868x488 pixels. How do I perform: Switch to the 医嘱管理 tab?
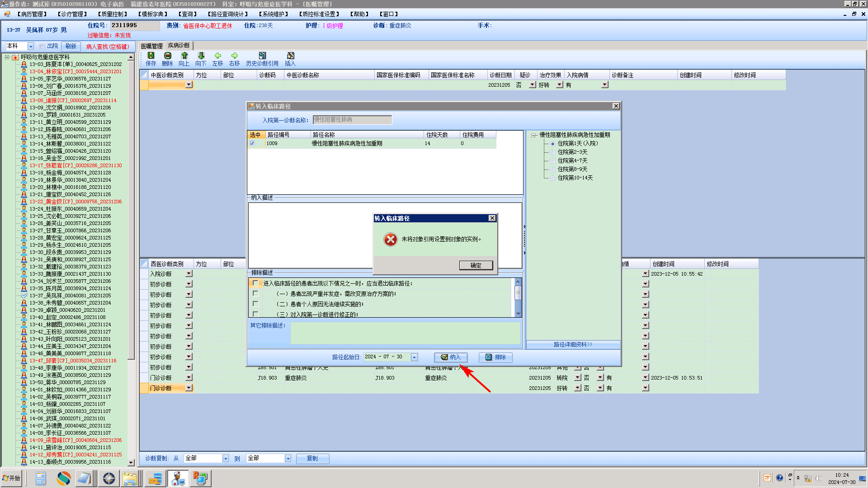pos(152,46)
